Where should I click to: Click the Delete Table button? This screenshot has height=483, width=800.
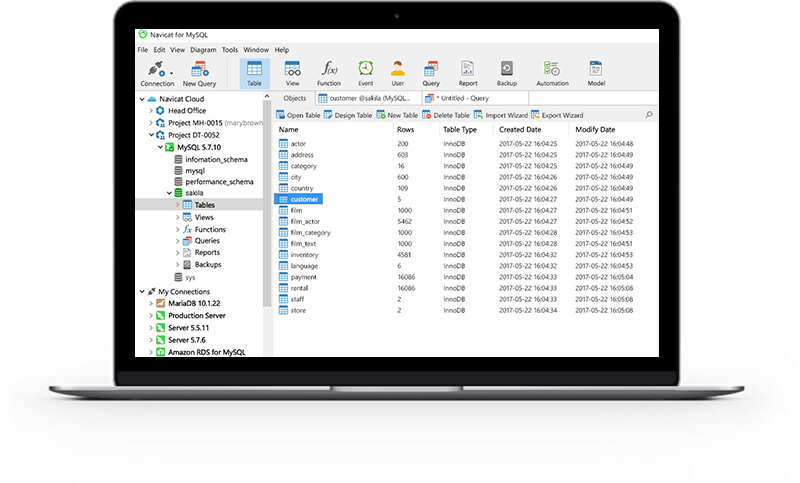click(446, 115)
